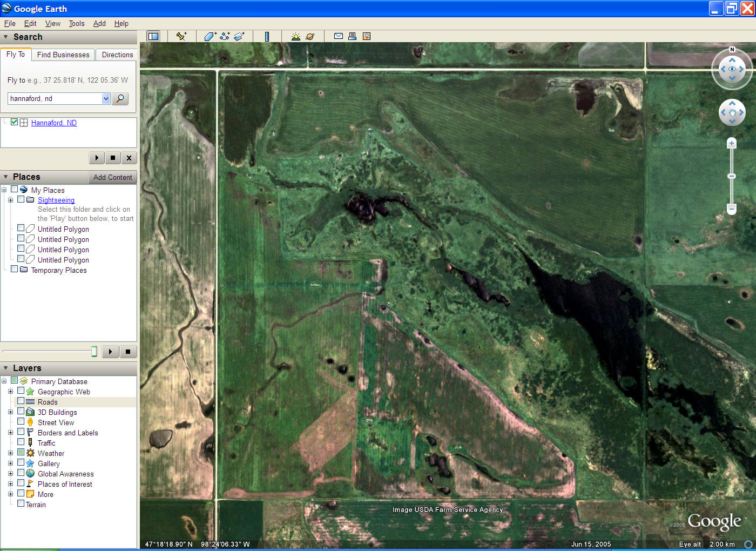Click the Places tour opacity slider handle

click(94, 352)
